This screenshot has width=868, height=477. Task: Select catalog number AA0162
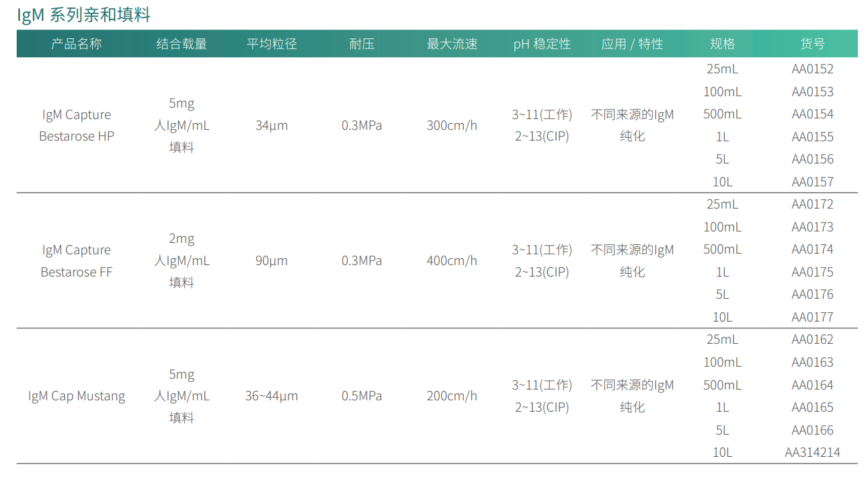[812, 339]
